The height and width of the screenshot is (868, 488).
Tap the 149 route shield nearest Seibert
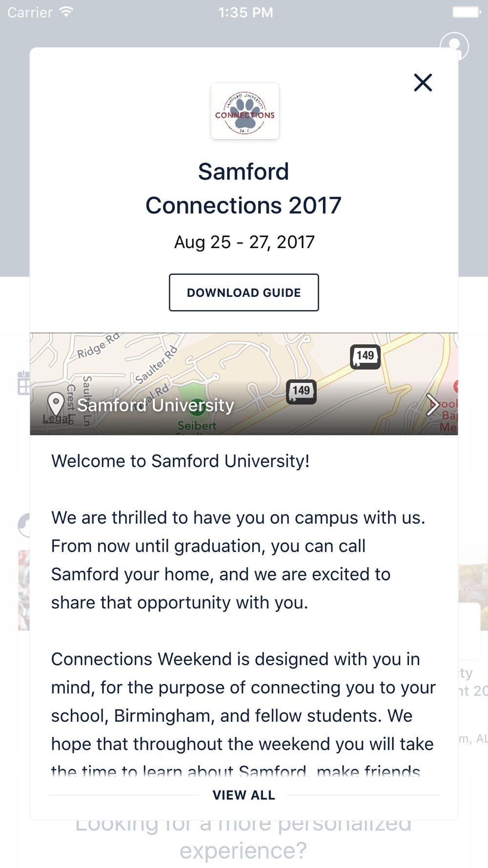tap(301, 391)
